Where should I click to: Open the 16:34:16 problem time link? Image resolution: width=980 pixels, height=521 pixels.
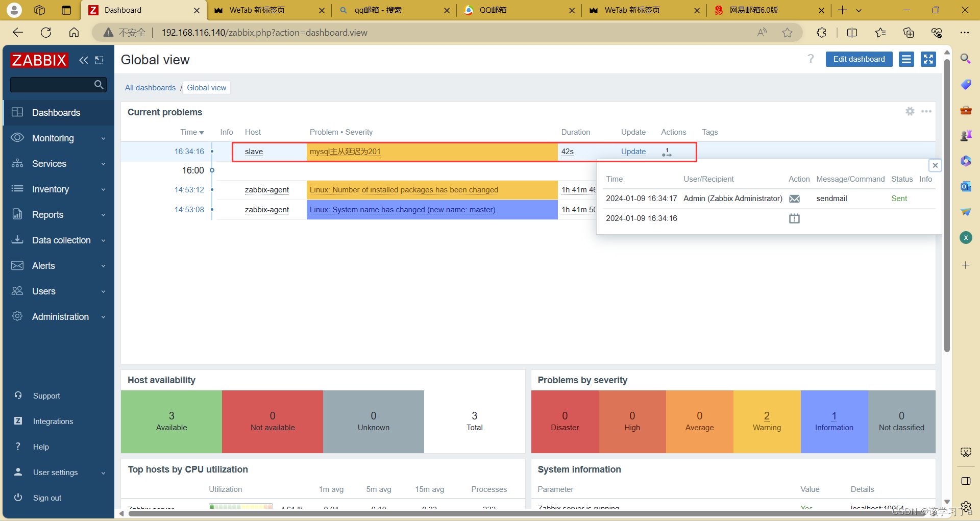pos(189,152)
